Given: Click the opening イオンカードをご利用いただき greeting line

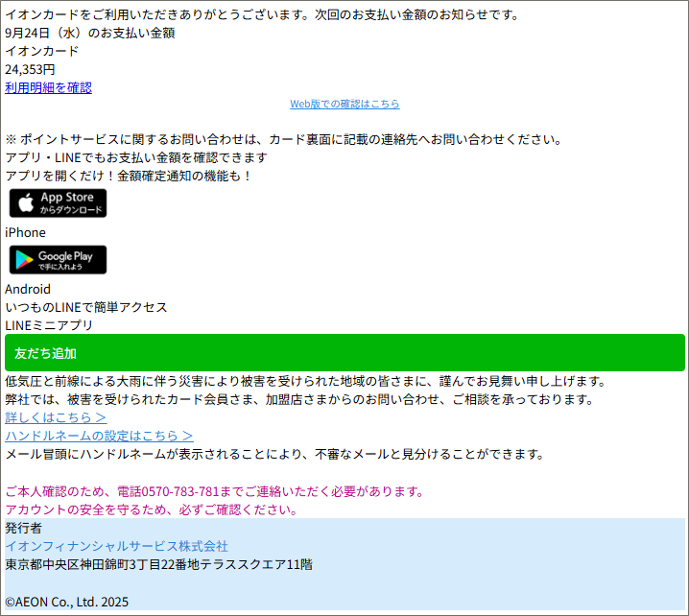Looking at the screenshot, I should pos(262,14).
